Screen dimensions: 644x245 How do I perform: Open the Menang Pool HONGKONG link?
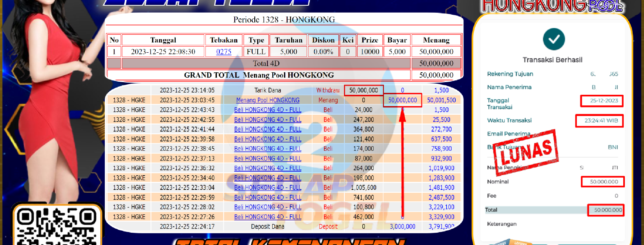[268, 100]
